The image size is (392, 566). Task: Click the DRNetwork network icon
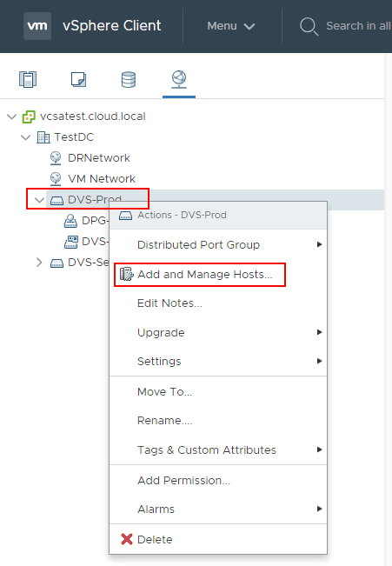pos(56,158)
